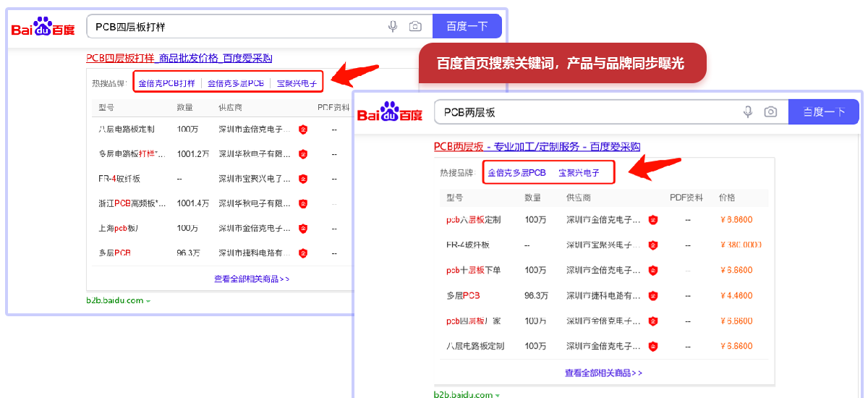Open PCB四层板打样 商品批发价格 result title link

(x=179, y=58)
